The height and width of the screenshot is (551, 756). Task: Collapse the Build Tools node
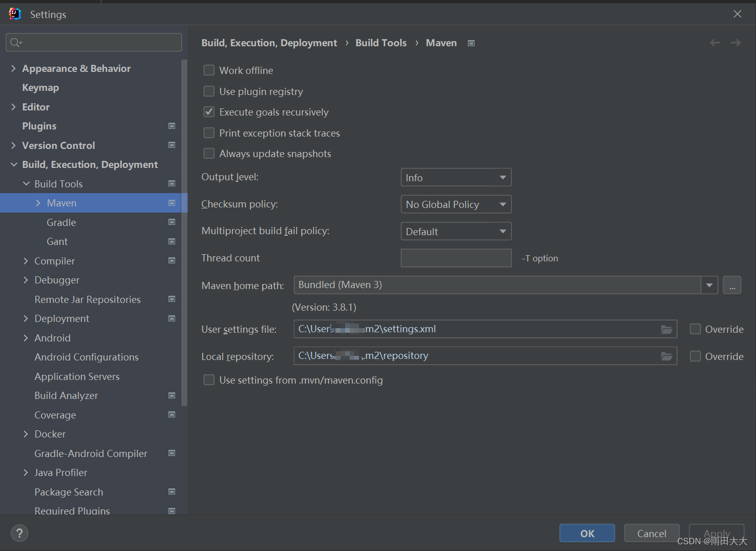tap(26, 184)
